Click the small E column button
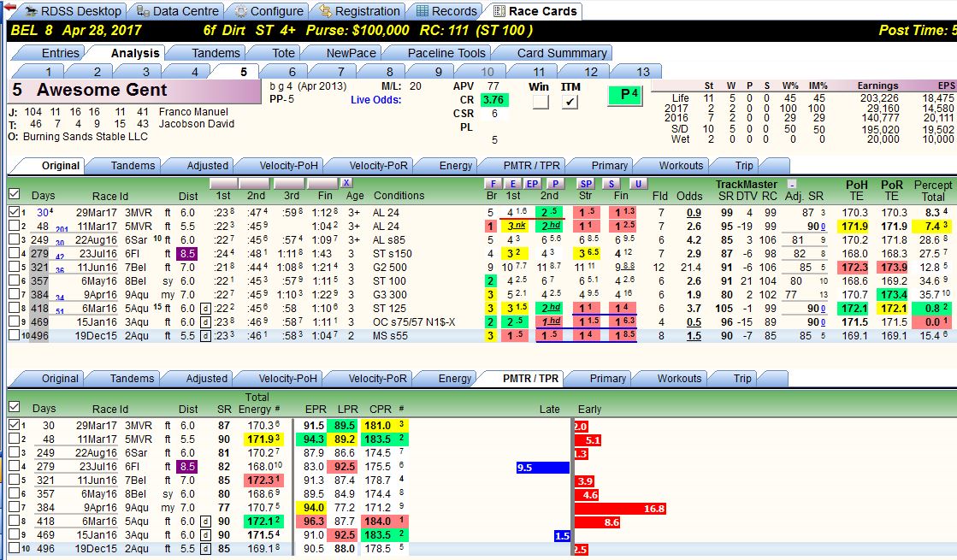The width and height of the screenshot is (957, 560). 512,183
